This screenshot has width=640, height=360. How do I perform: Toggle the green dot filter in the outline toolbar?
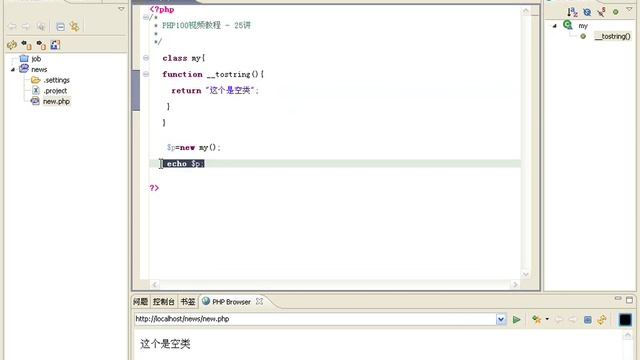616,12
